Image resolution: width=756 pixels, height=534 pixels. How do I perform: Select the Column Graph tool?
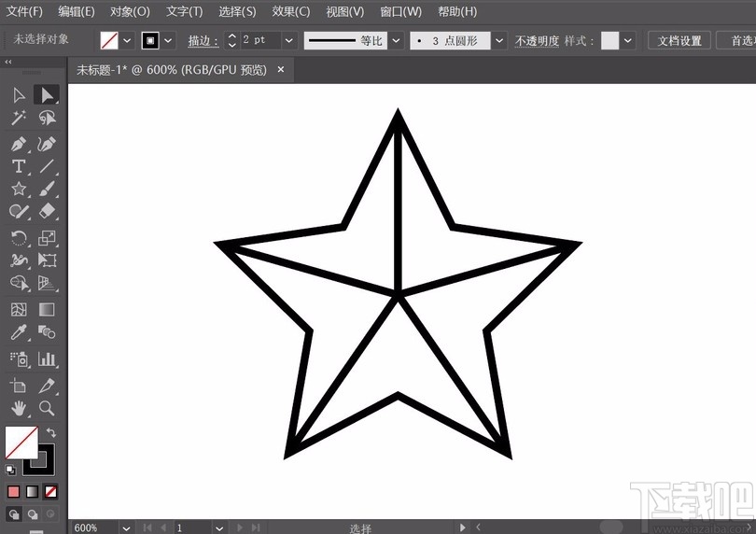click(x=47, y=358)
